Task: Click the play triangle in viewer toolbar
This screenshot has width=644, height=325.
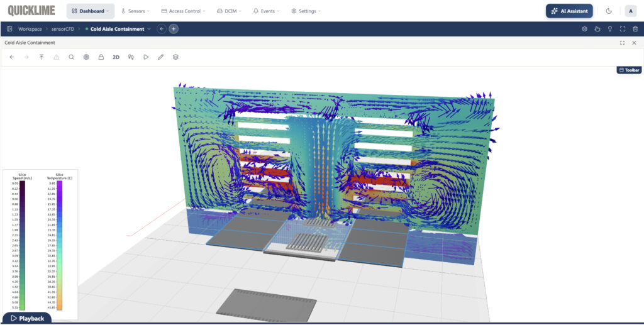Action: point(146,57)
